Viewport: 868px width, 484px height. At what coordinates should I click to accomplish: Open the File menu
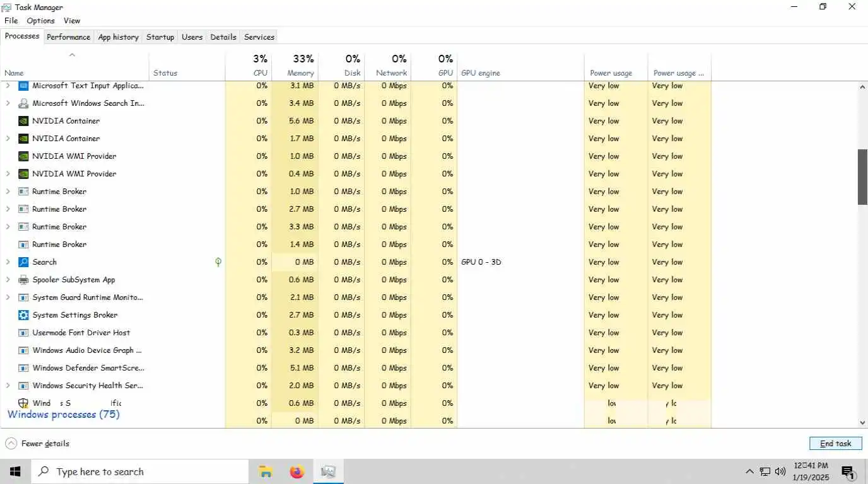pos(11,21)
